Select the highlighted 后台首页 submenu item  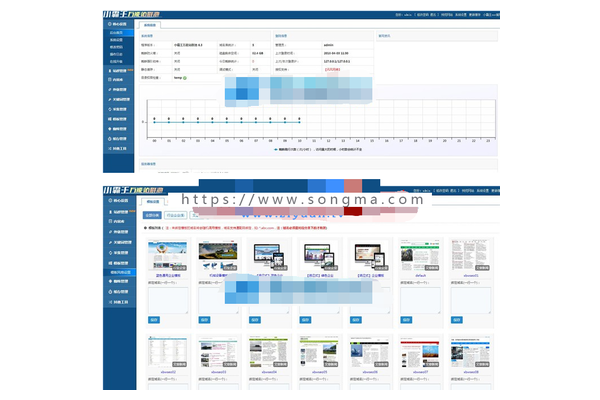tap(118, 33)
